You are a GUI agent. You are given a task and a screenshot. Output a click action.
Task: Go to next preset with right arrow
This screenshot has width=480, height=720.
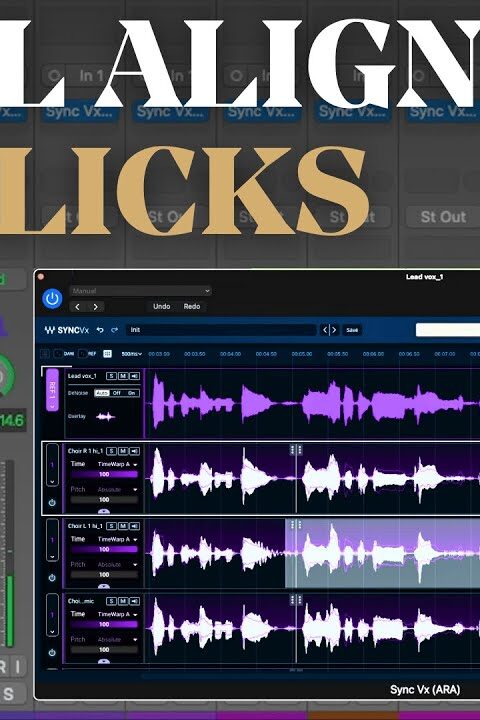click(x=95, y=307)
